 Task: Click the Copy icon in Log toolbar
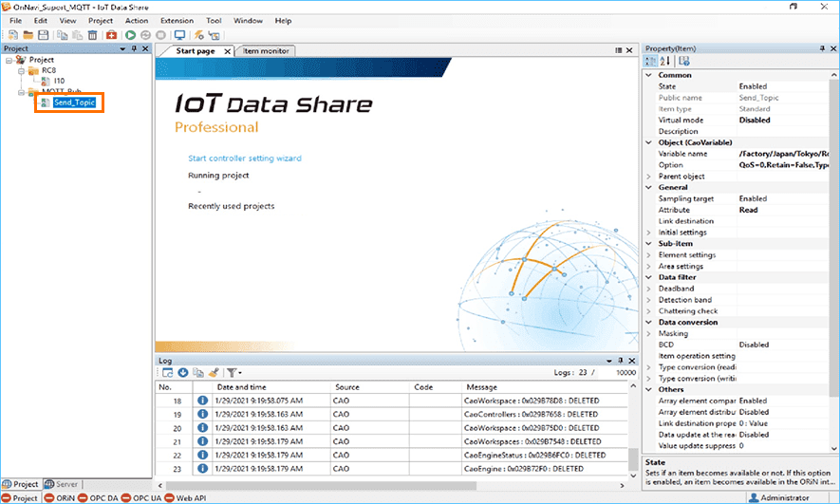click(x=197, y=372)
